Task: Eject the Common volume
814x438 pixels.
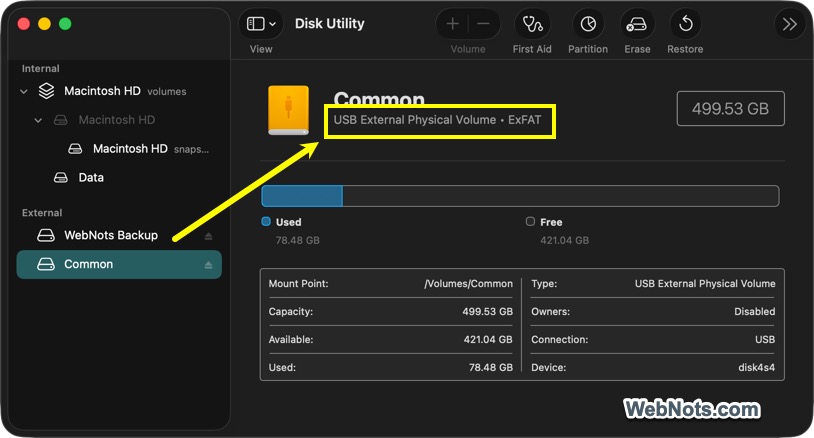Action: (208, 265)
